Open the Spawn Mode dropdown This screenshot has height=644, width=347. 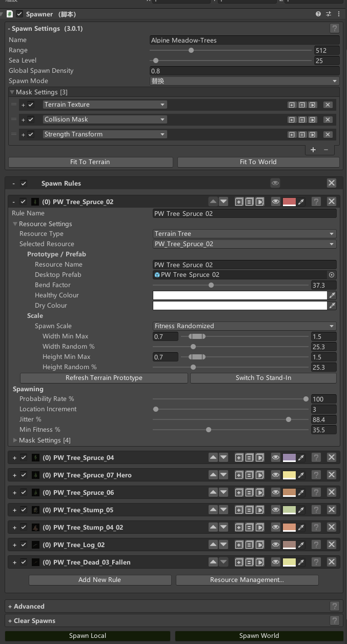point(244,81)
